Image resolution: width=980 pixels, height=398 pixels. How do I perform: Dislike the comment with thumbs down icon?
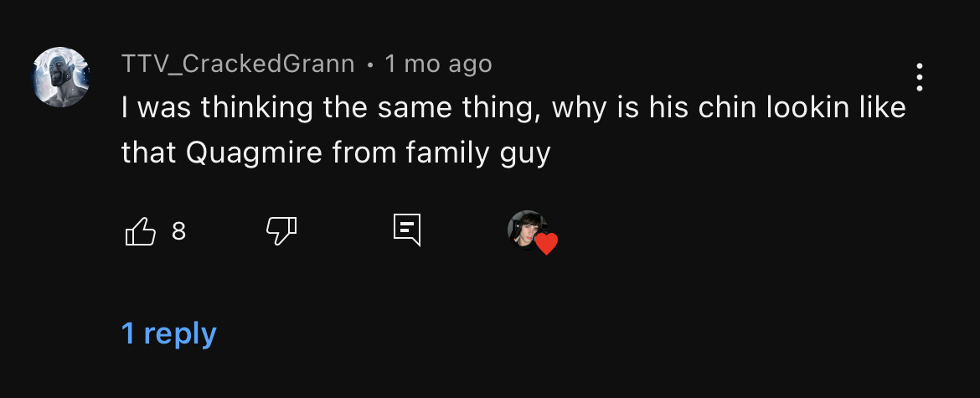coord(281,231)
